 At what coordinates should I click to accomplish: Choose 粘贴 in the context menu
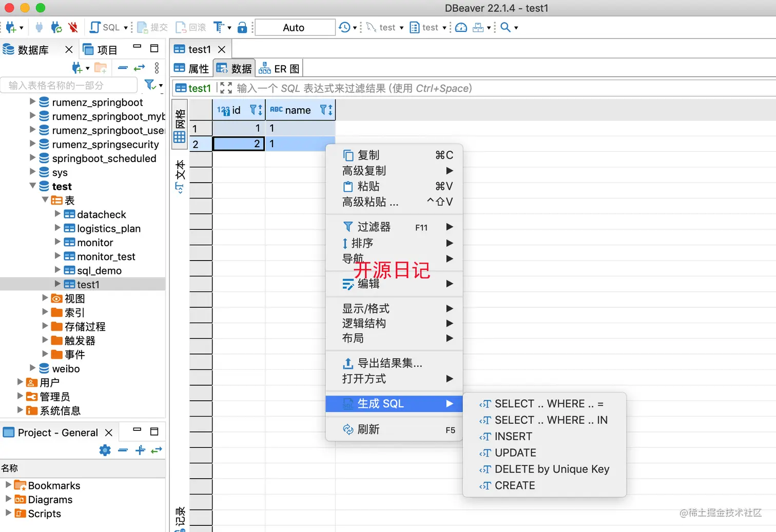coord(394,186)
